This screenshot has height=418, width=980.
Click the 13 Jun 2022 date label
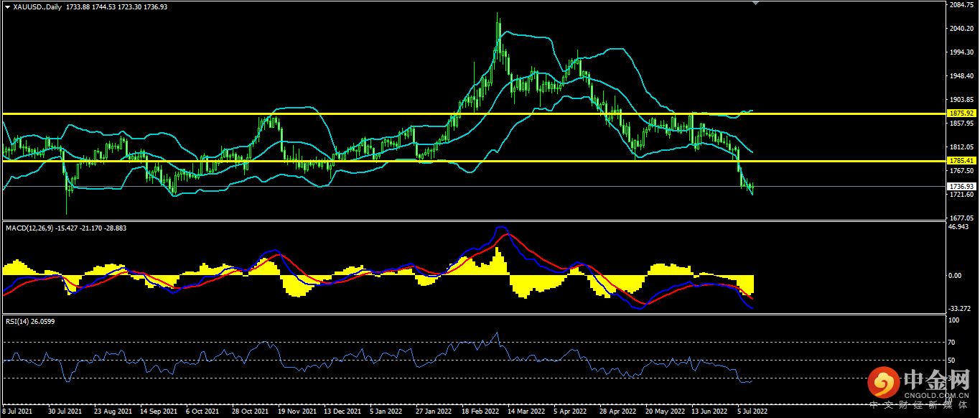coord(710,412)
